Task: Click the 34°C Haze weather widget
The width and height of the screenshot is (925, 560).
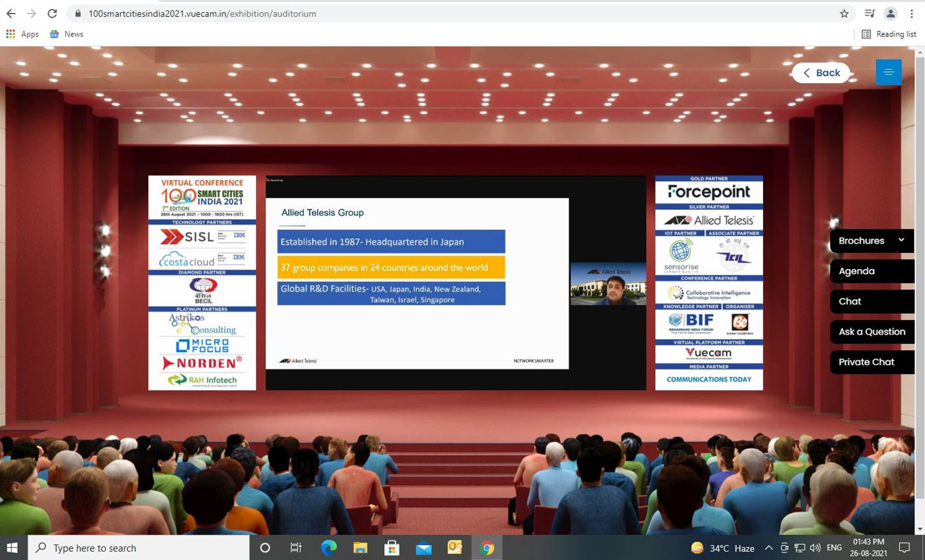Action: point(723,548)
